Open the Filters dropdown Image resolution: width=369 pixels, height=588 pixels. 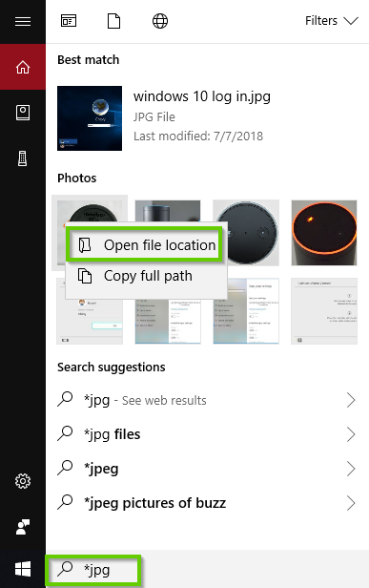coord(332,21)
